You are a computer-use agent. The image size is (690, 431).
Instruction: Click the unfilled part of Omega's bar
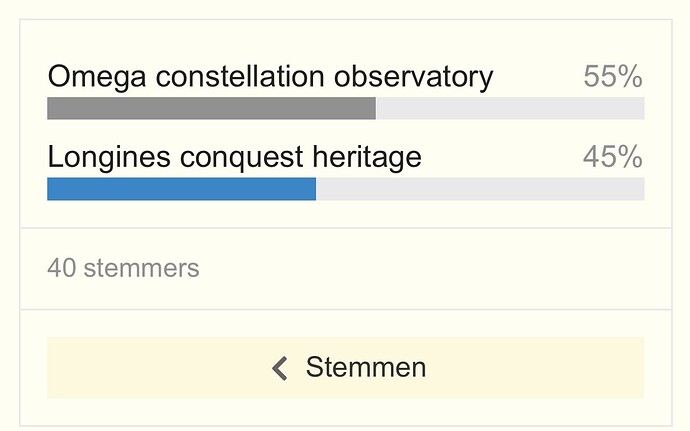click(509, 109)
